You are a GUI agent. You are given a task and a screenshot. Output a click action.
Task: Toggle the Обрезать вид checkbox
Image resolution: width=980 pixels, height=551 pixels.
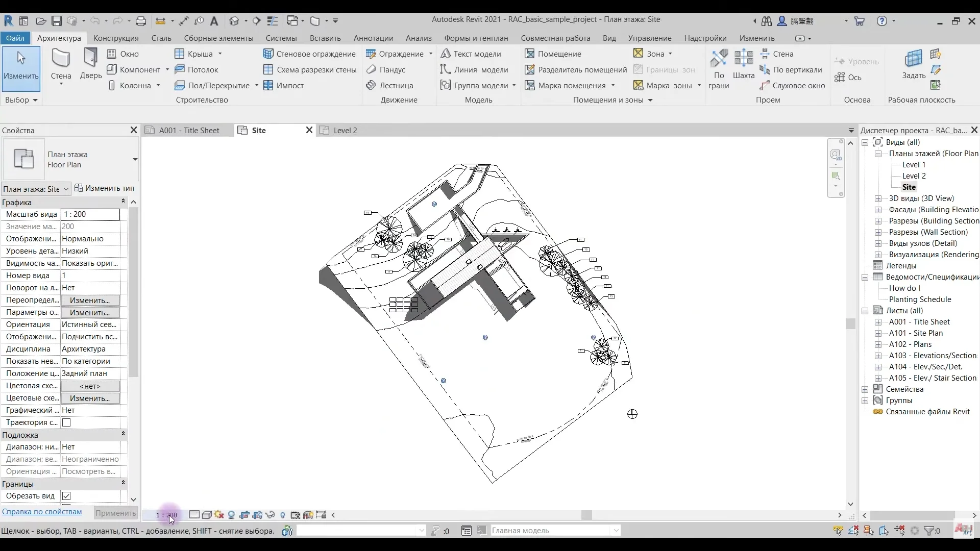click(x=66, y=496)
